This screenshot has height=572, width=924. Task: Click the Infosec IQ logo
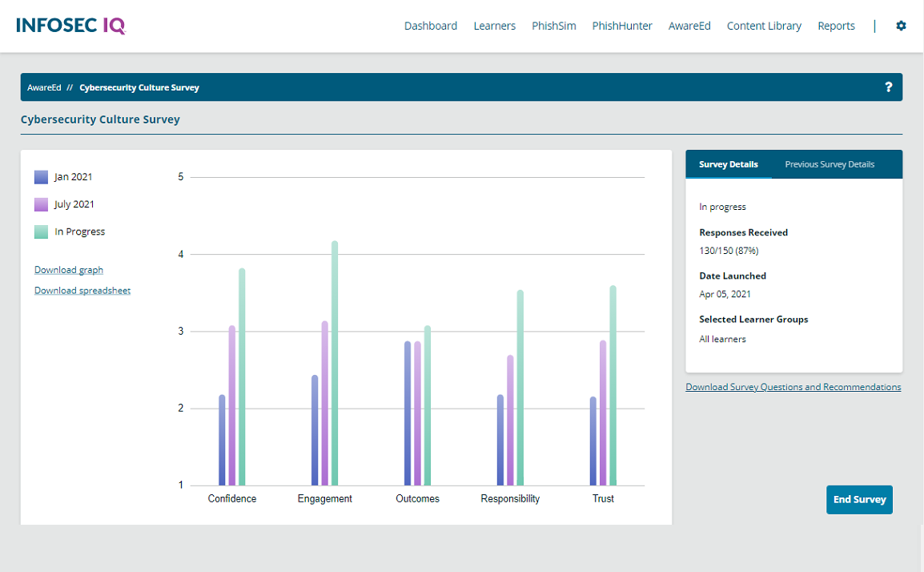[70, 26]
